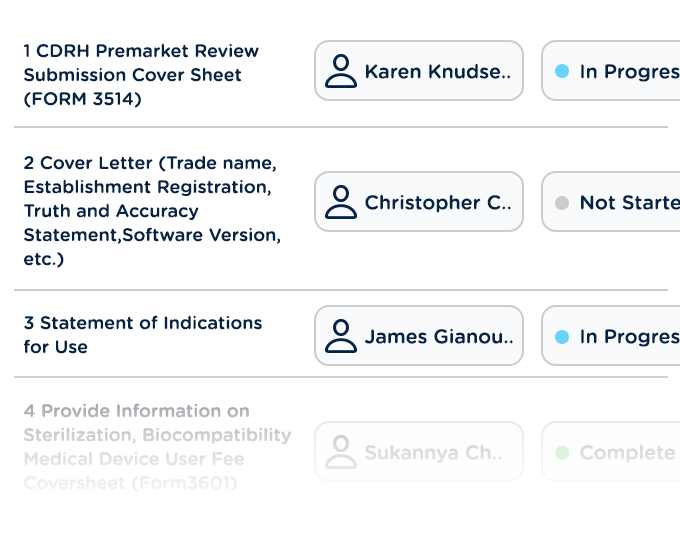Change In Progress status for Form 3514 row
This screenshot has height=540, width=680.
tap(611, 71)
